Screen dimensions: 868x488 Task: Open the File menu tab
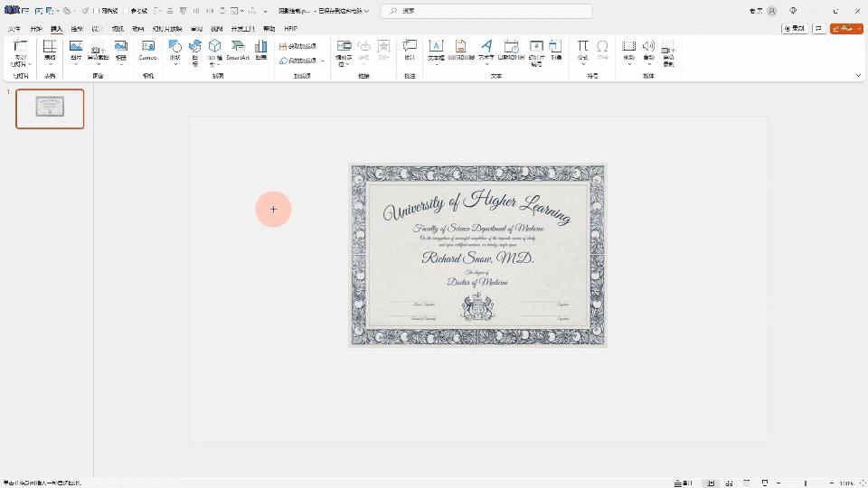click(x=14, y=29)
